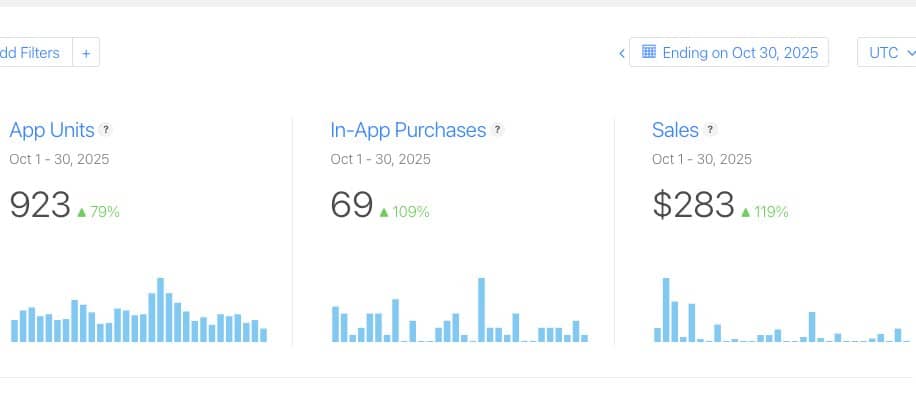Screen dimensions: 916x417
Task: Click the $283 Sales total
Action: pos(693,205)
